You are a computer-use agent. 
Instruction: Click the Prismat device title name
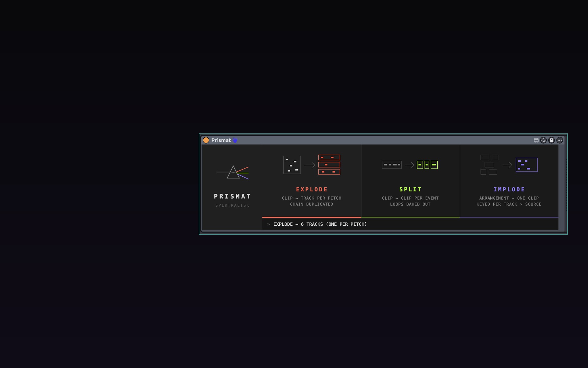click(221, 140)
